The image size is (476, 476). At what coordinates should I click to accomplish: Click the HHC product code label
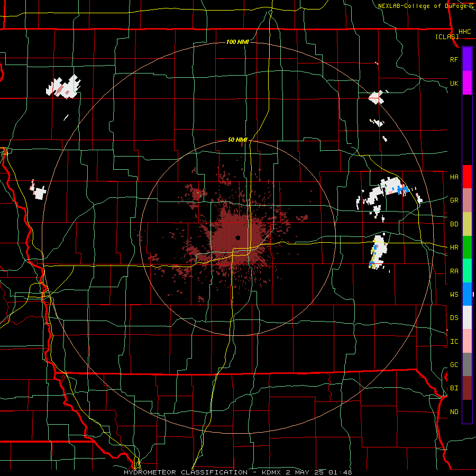pos(464,32)
